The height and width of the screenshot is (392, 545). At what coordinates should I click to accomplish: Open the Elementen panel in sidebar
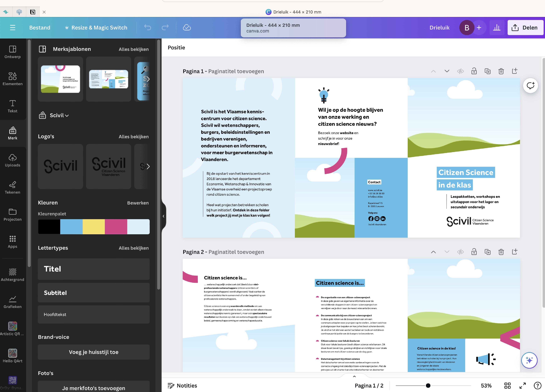pyautogui.click(x=13, y=79)
